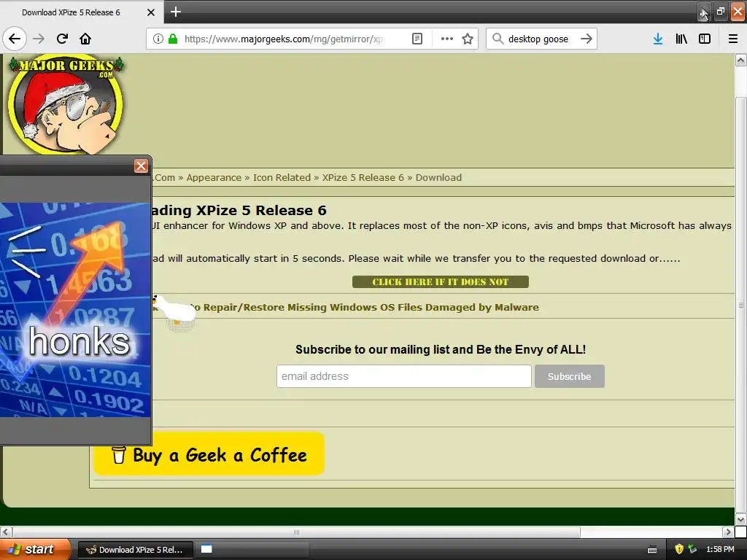Click the horizontal scrollbar thumb

pyautogui.click(x=296, y=532)
